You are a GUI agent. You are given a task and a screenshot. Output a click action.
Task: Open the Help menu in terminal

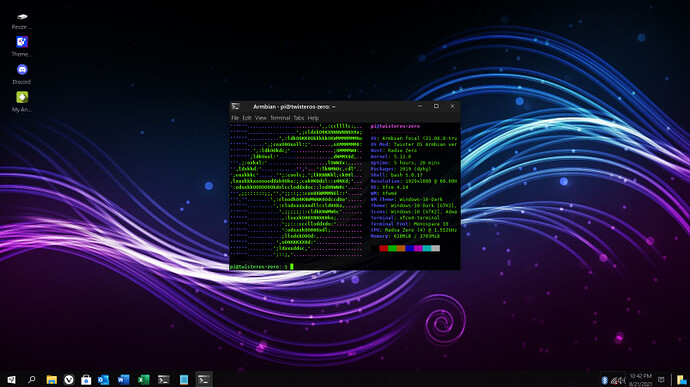click(313, 118)
